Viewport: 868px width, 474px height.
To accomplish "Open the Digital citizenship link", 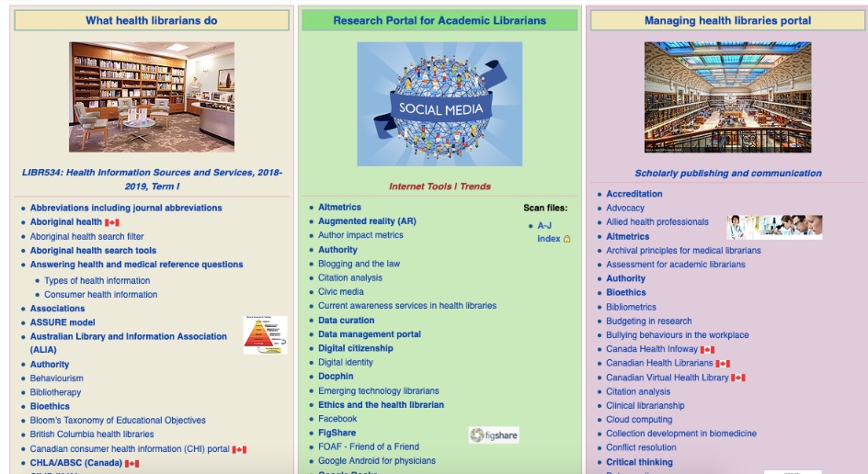I will click(x=356, y=348).
